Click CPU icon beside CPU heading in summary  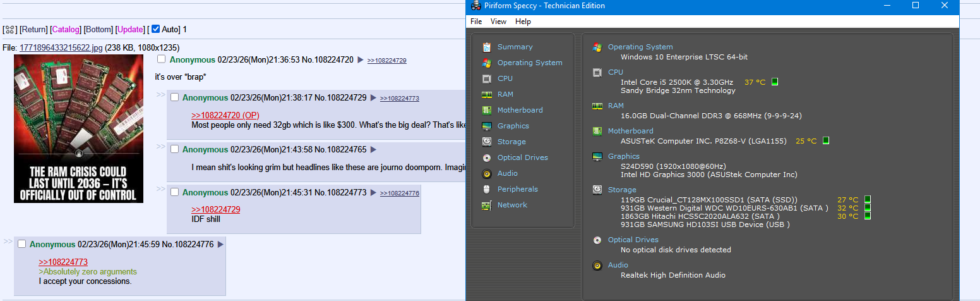click(x=597, y=72)
